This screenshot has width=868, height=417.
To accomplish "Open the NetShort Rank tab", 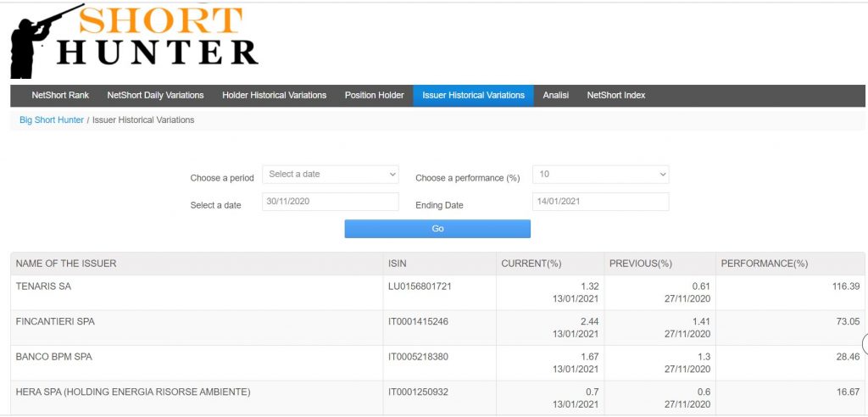I will point(60,95).
